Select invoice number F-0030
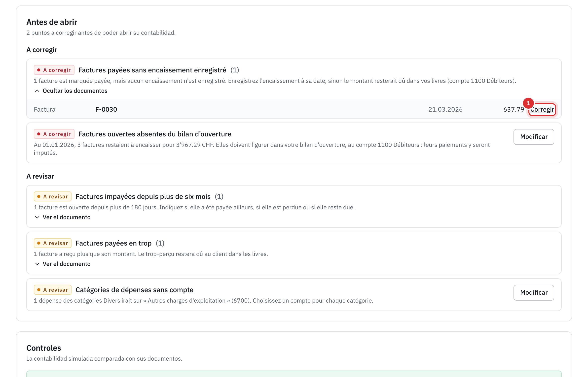588x377 pixels. click(x=106, y=109)
